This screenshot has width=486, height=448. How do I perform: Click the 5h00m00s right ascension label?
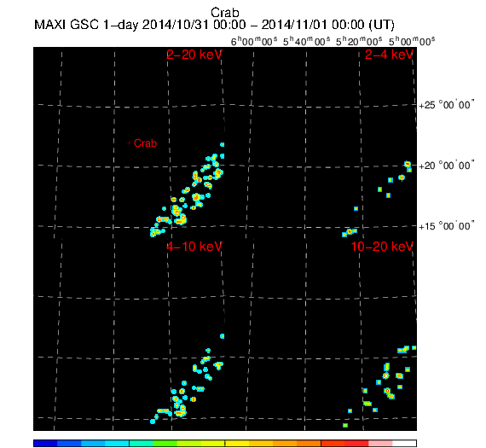click(412, 41)
